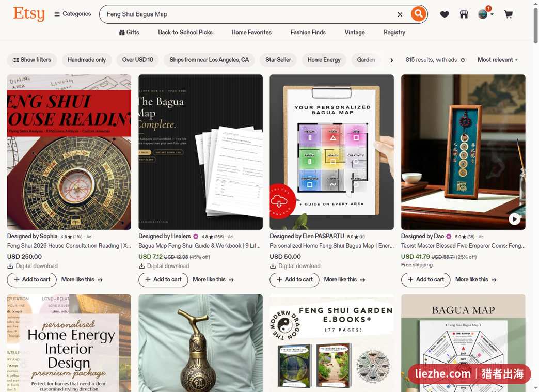Click the USD 250.00 price

(x=24, y=257)
